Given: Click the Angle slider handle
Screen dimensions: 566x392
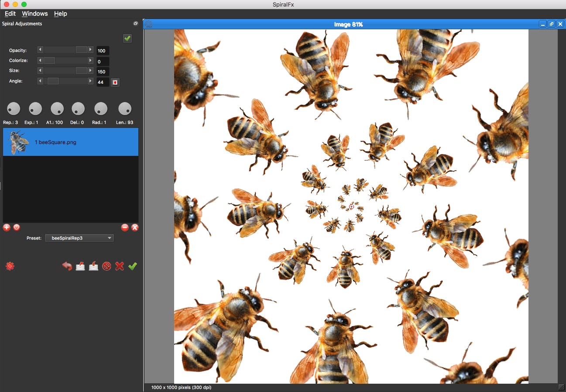Looking at the screenshot, I should [x=53, y=81].
